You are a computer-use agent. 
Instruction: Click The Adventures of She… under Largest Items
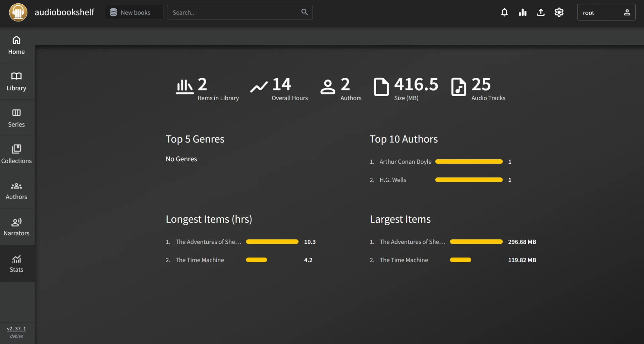point(412,242)
